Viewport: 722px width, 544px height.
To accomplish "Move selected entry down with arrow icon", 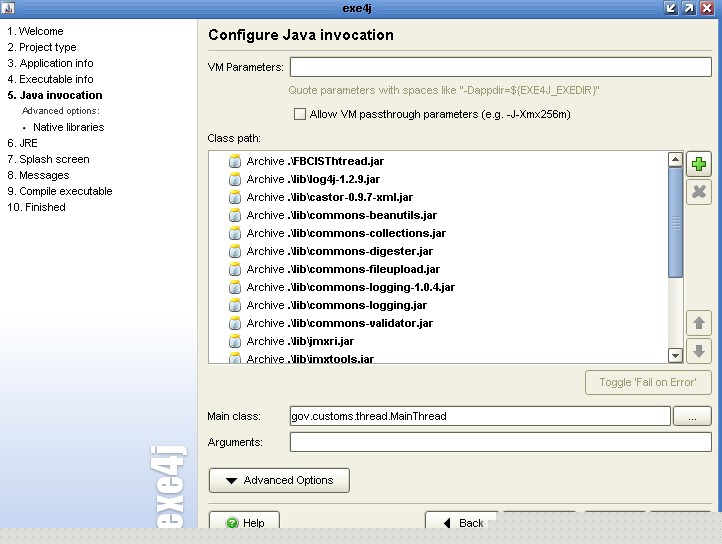I will (699, 351).
